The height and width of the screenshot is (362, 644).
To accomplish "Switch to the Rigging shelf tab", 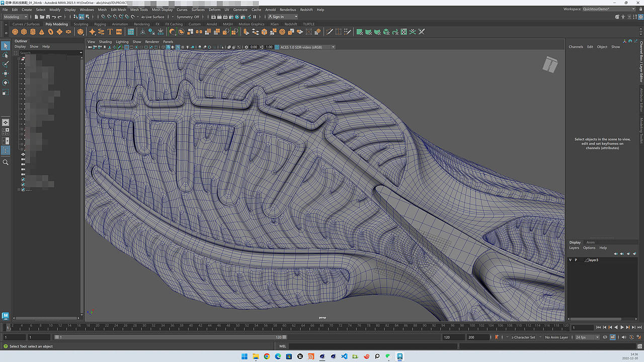I will click(100, 24).
